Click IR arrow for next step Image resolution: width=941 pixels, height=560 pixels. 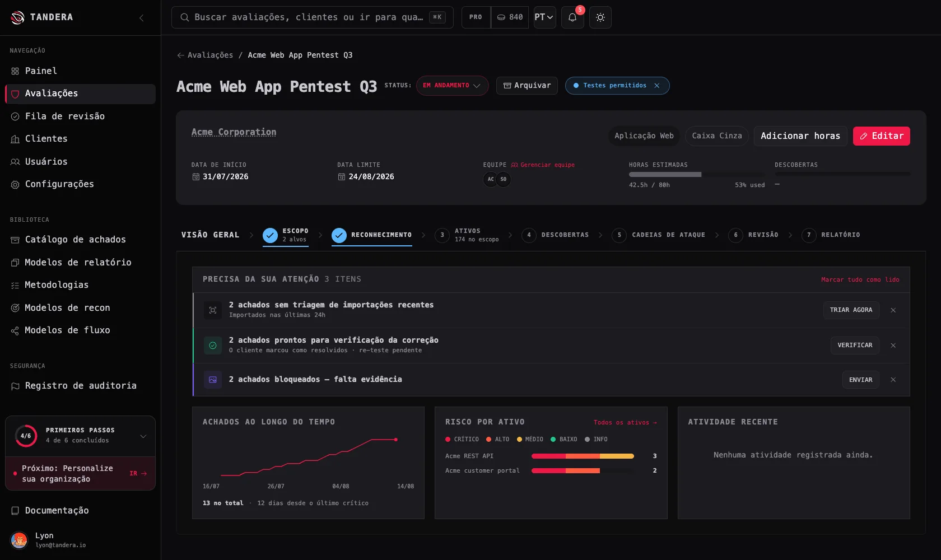138,474
